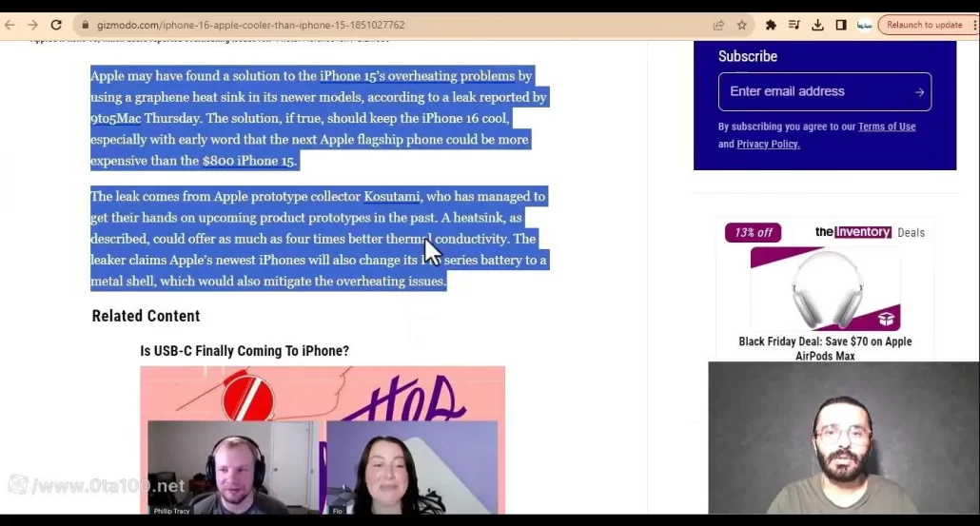Open the Kosutami link in the article
The image size is (980, 526).
click(x=391, y=197)
